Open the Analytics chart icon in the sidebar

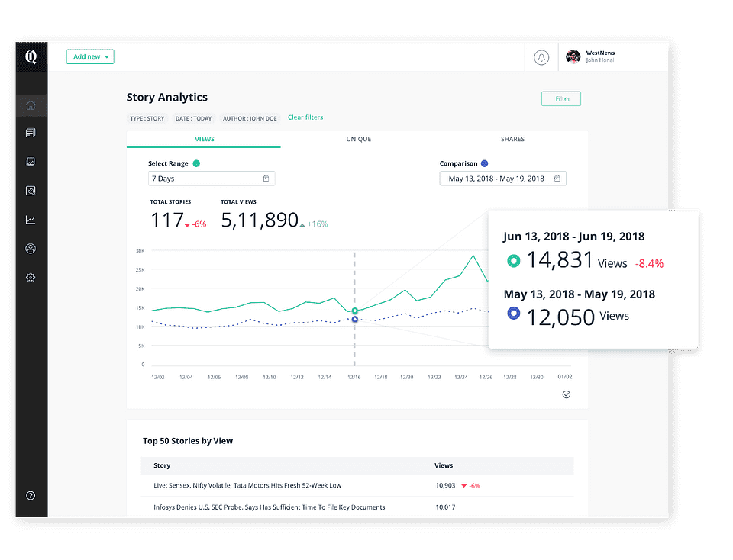tap(31, 219)
